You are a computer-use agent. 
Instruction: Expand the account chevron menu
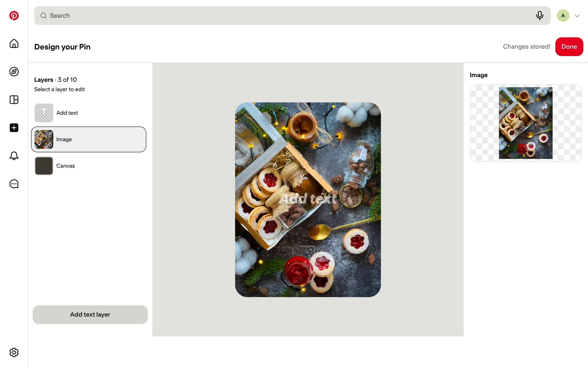click(577, 16)
